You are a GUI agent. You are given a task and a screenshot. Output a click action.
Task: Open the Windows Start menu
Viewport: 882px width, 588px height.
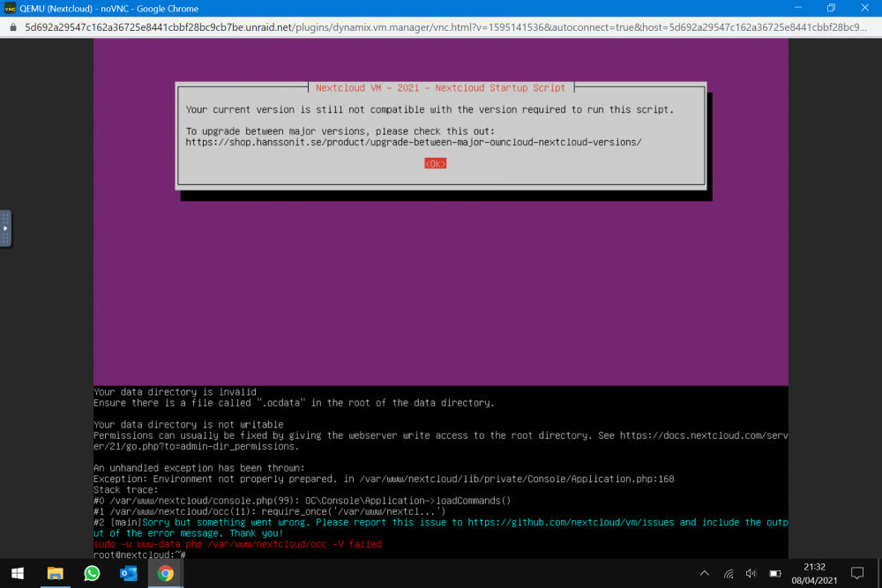(x=18, y=573)
